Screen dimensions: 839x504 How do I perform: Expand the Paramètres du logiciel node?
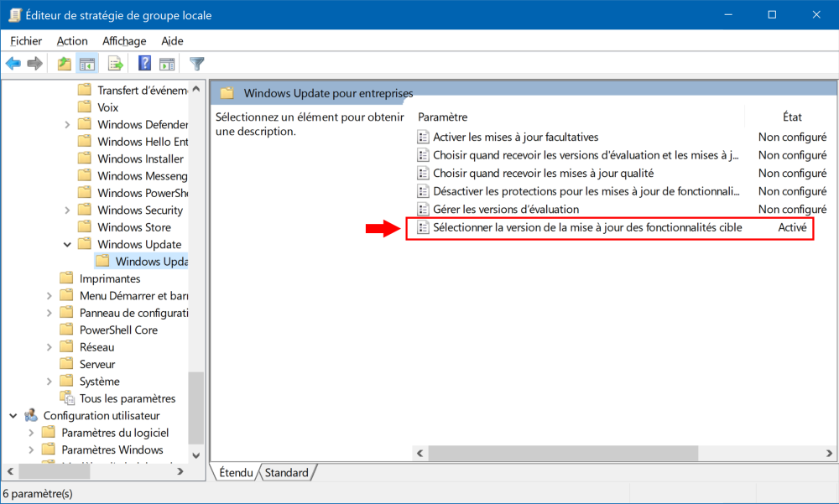click(x=31, y=433)
